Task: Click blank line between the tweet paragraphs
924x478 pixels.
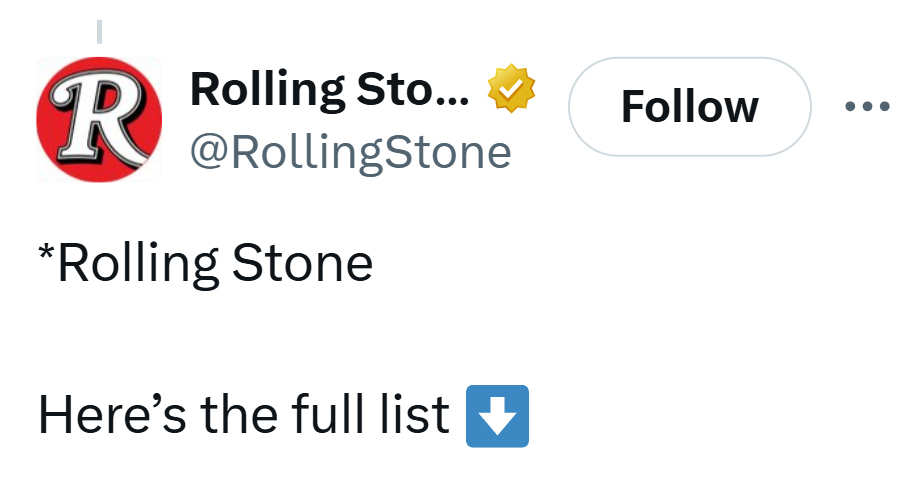Action: [200, 340]
